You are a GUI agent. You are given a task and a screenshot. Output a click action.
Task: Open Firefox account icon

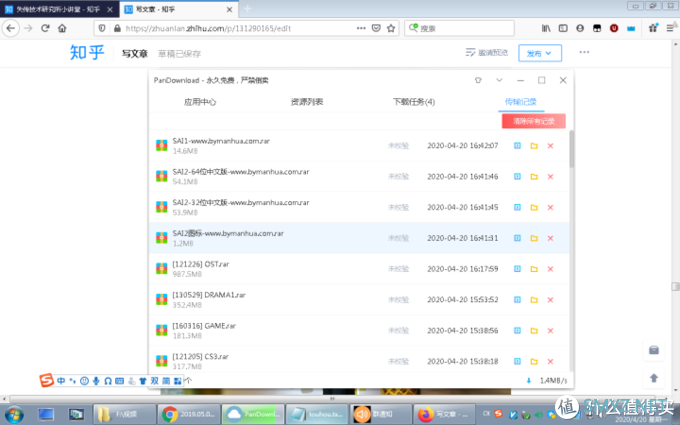pos(580,28)
